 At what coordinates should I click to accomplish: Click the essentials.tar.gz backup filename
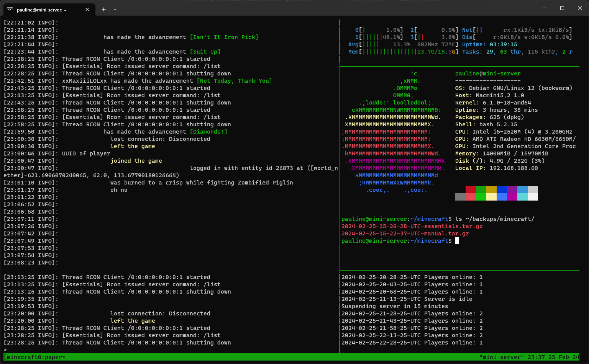412,226
